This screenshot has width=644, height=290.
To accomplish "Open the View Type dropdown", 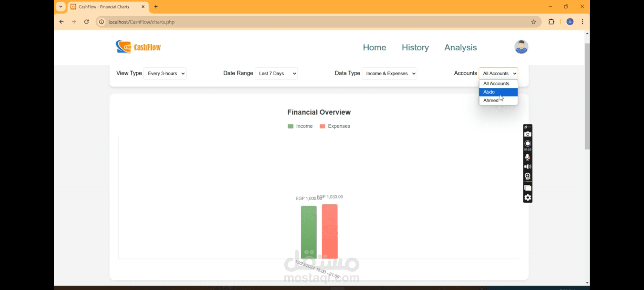I will (x=165, y=73).
